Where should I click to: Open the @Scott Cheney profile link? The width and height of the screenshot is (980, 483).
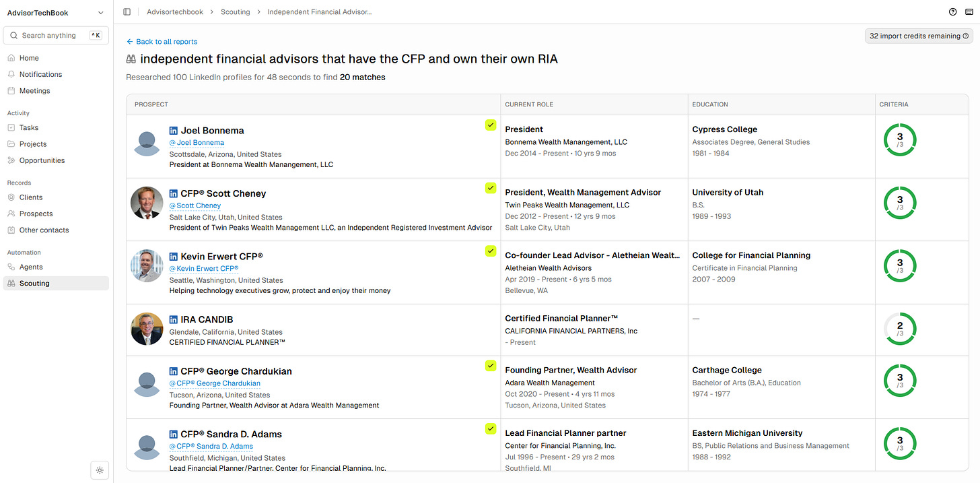coord(195,205)
